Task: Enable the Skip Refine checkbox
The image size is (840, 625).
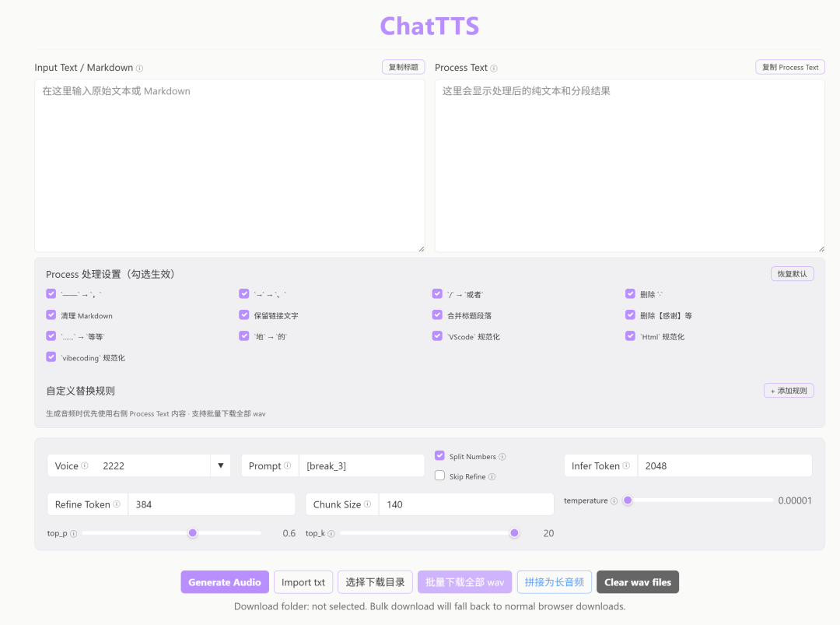Action: click(439, 476)
